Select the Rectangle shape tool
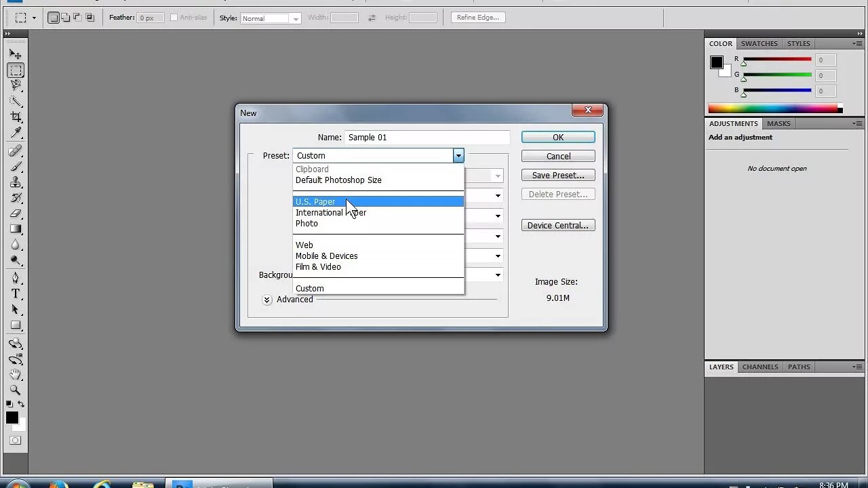 pyautogui.click(x=16, y=325)
